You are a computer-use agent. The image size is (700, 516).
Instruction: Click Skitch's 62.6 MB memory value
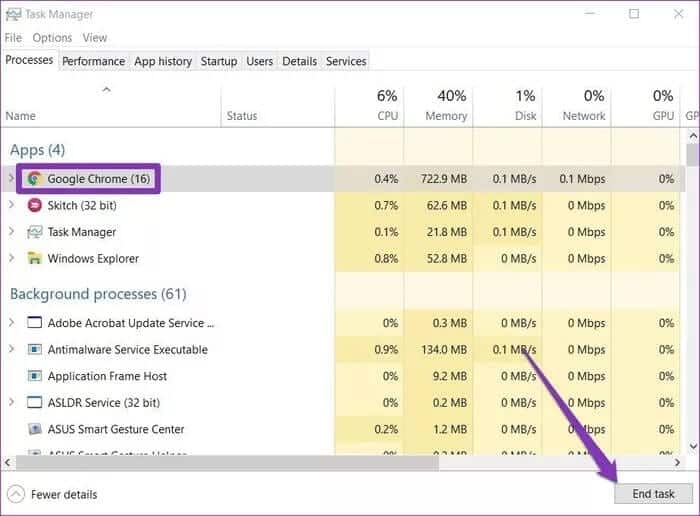(447, 205)
